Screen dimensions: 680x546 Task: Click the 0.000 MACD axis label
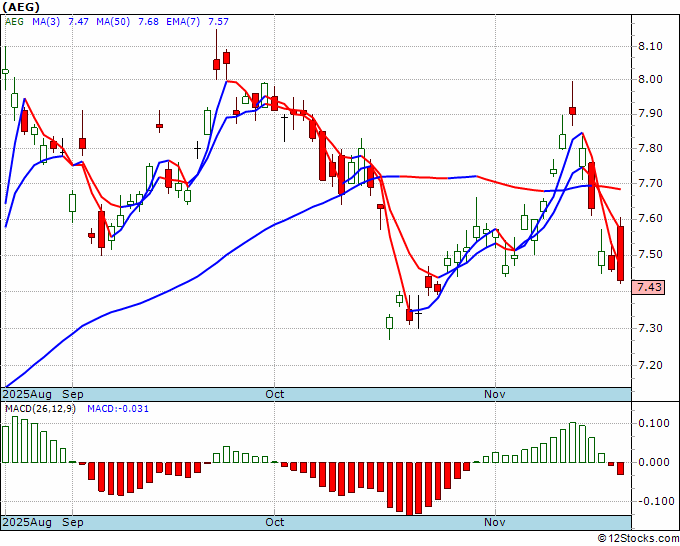point(654,462)
